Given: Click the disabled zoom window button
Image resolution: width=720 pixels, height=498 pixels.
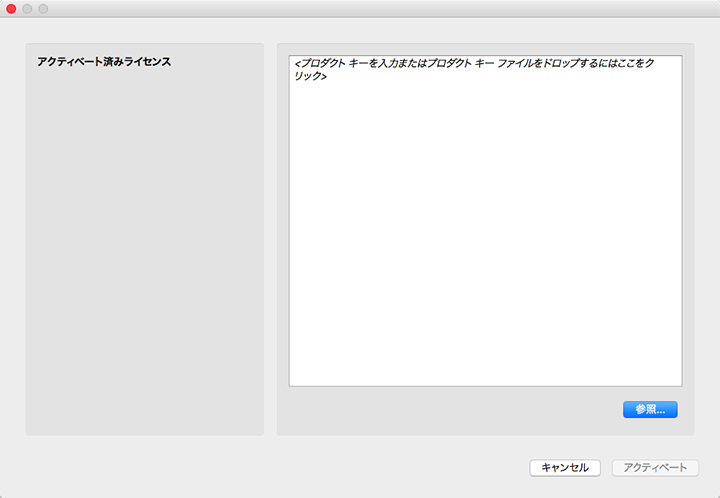Looking at the screenshot, I should pos(43,9).
